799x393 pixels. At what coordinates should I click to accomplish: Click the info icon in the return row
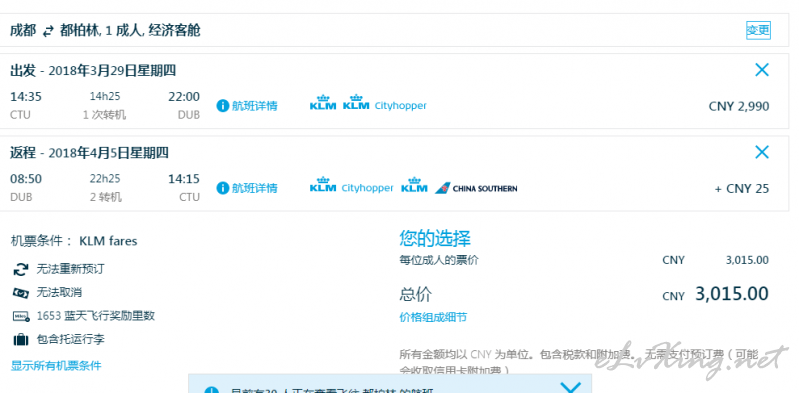pyautogui.click(x=222, y=188)
